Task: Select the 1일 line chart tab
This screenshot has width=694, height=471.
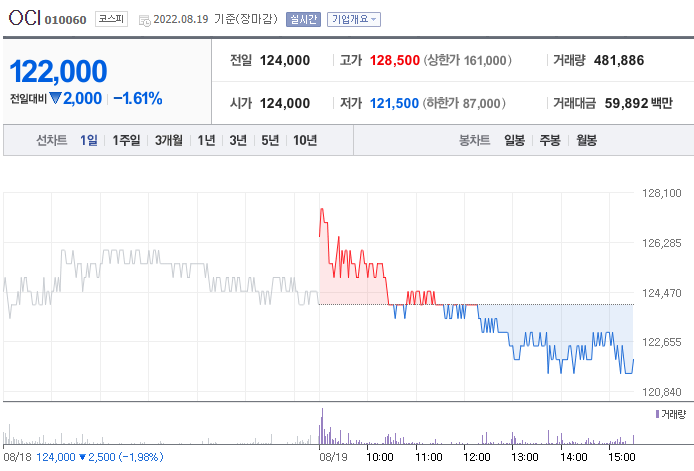Action: (89, 140)
